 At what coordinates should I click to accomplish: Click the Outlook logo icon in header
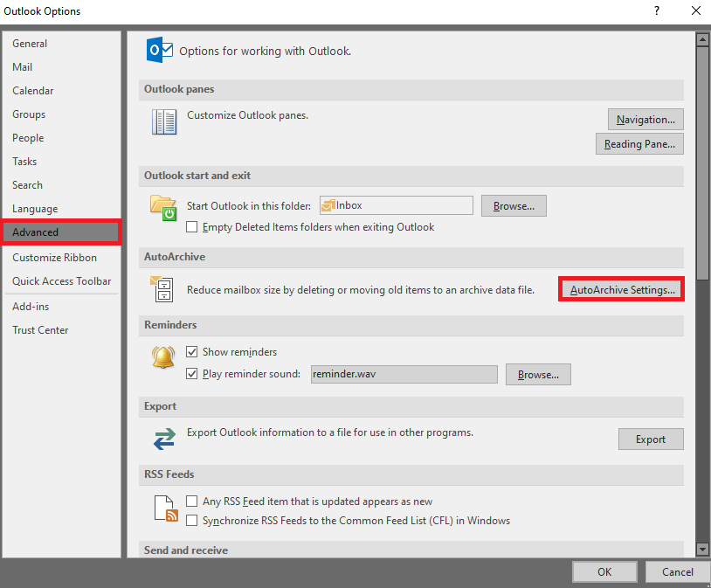point(159,50)
